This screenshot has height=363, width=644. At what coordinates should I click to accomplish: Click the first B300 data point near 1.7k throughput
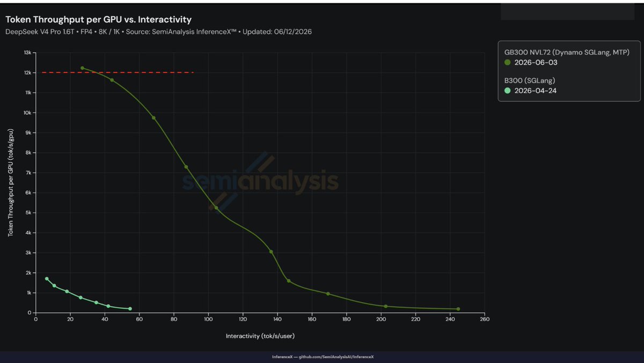point(47,279)
